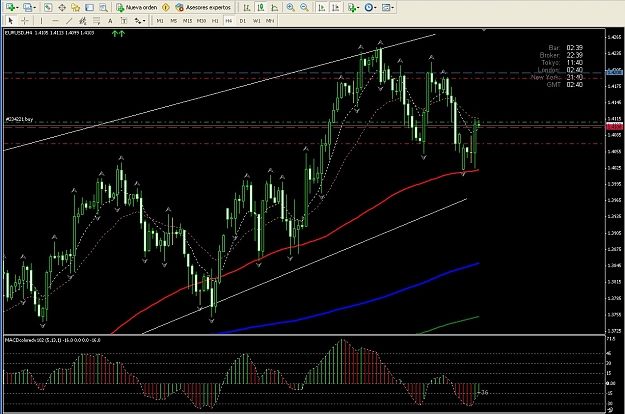
Task: Expand the New Chart dropdown arrow
Action: [x=17, y=8]
